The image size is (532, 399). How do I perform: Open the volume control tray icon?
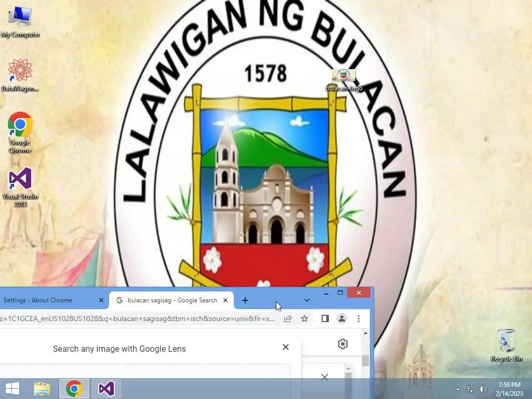pyautogui.click(x=483, y=389)
